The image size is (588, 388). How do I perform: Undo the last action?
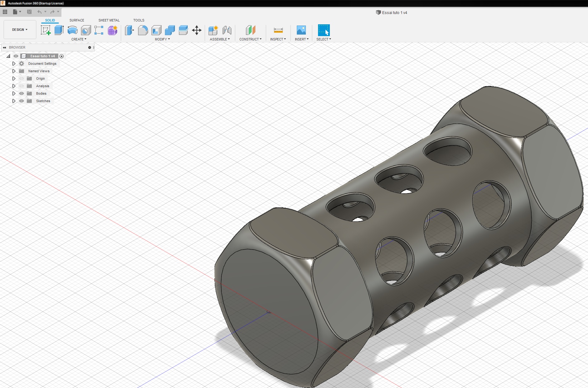pyautogui.click(x=39, y=12)
